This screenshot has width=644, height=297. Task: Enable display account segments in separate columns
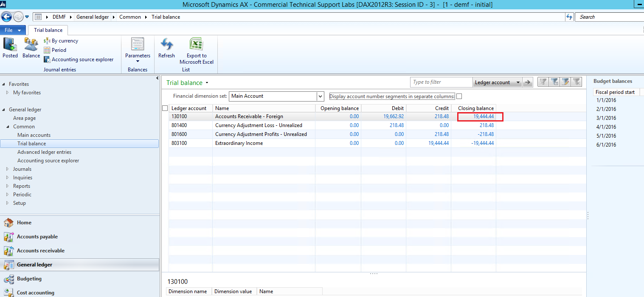[459, 96]
